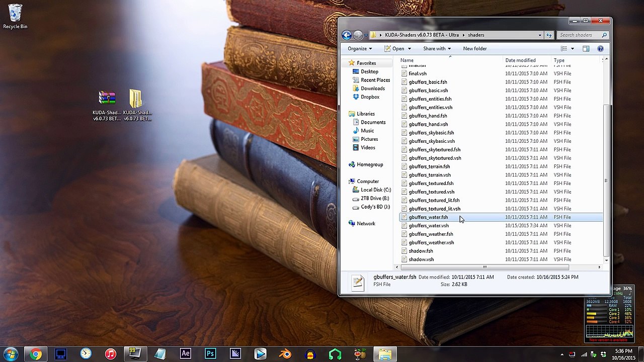Image resolution: width=644 pixels, height=362 pixels.
Task: Change view using the view icon
Action: 564,49
